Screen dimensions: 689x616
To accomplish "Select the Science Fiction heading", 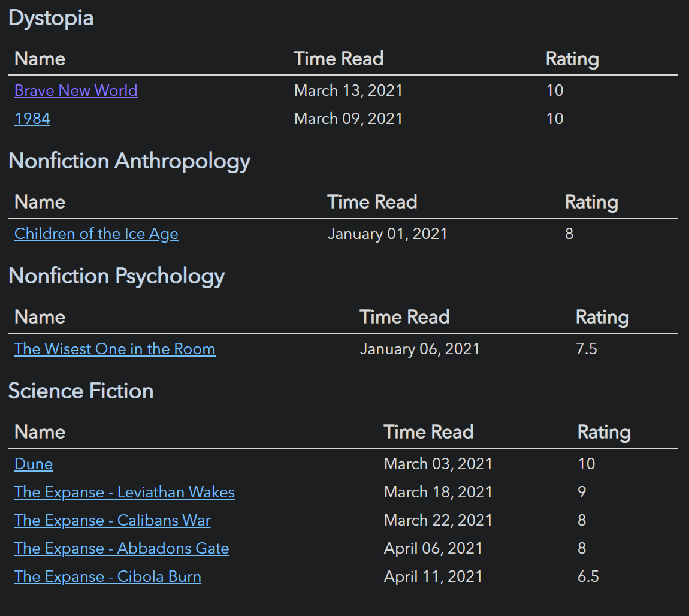I will click(x=81, y=391).
